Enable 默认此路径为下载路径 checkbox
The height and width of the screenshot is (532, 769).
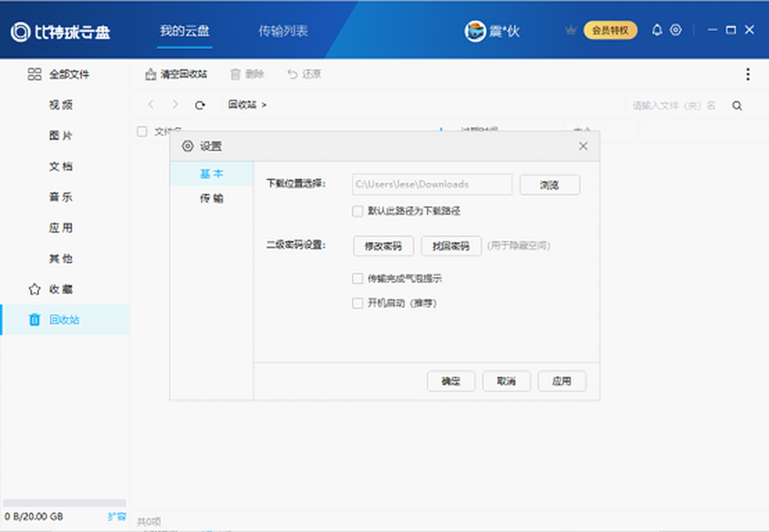358,211
